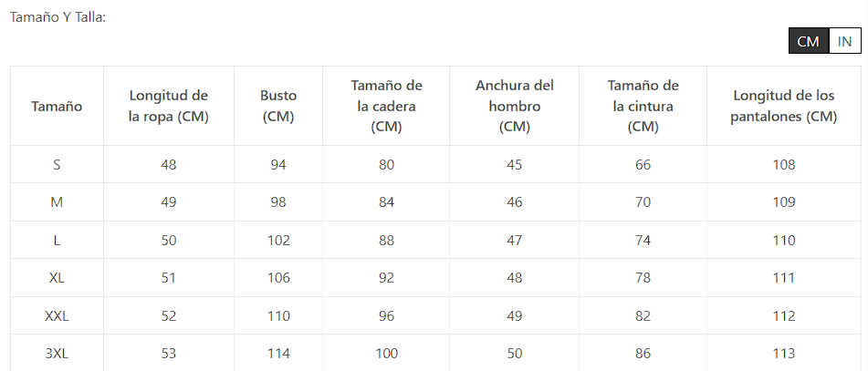The width and height of the screenshot is (868, 371).
Task: Click the Tamaño de la cadera header
Action: pos(386,106)
